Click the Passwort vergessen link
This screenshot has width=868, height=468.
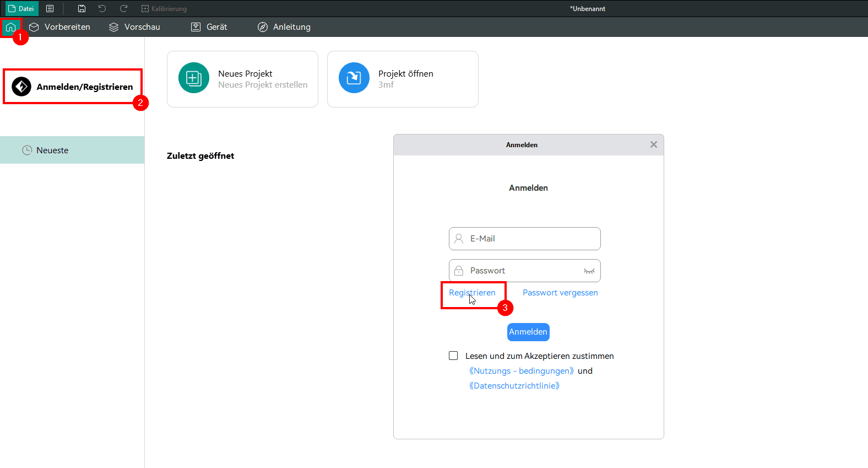click(560, 293)
